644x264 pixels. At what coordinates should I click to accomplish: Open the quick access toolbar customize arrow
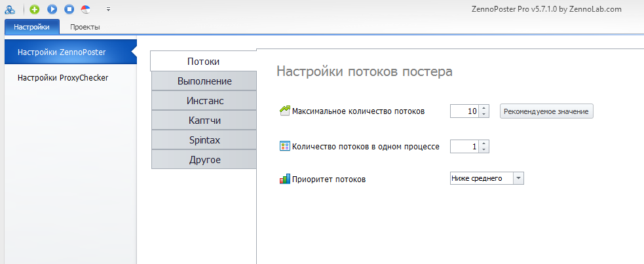109,9
